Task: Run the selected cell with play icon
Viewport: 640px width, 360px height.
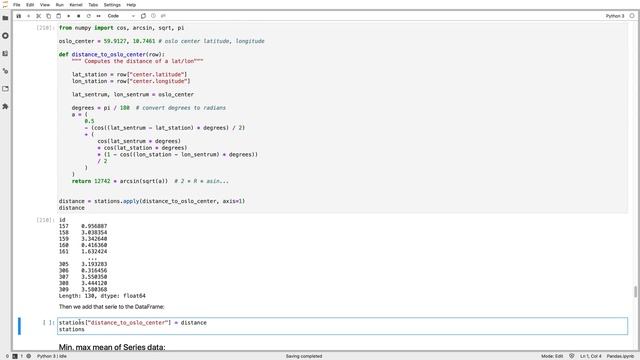Action: (x=69, y=16)
